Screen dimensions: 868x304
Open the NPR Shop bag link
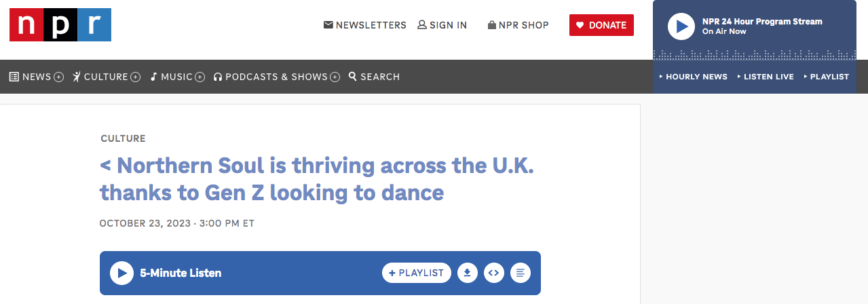(x=492, y=25)
